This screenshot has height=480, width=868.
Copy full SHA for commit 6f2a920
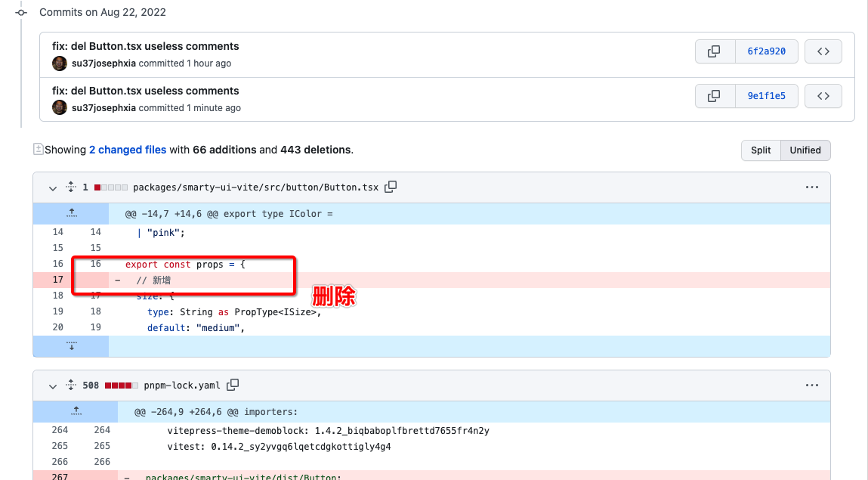(714, 51)
